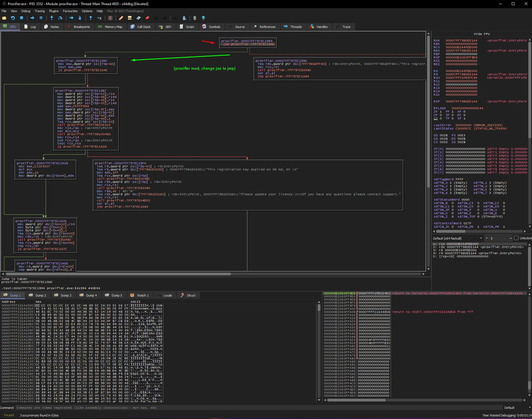Image resolution: width=532 pixels, height=419 pixels.
Task: Click the stack panel horizontal scrollbar
Action: point(425,400)
